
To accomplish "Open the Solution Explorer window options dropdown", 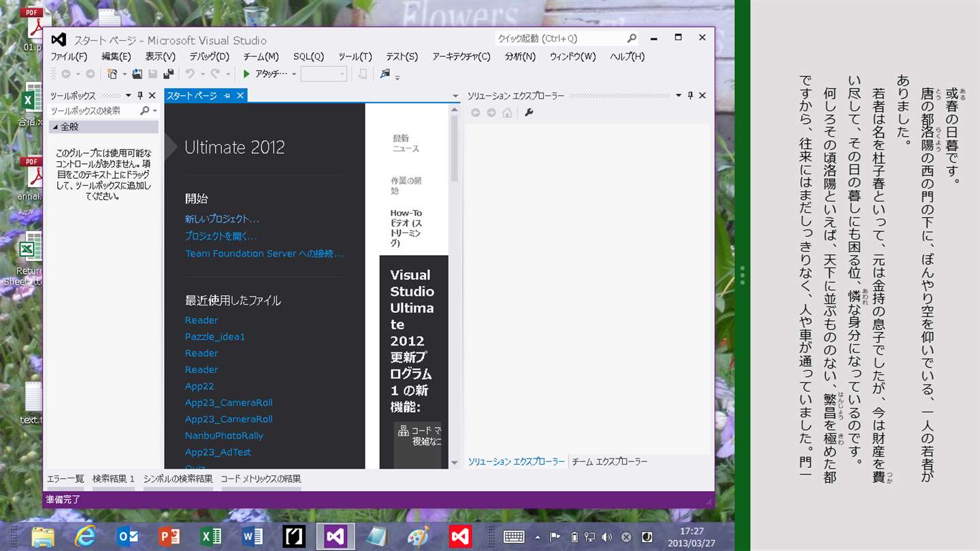I will coord(679,96).
